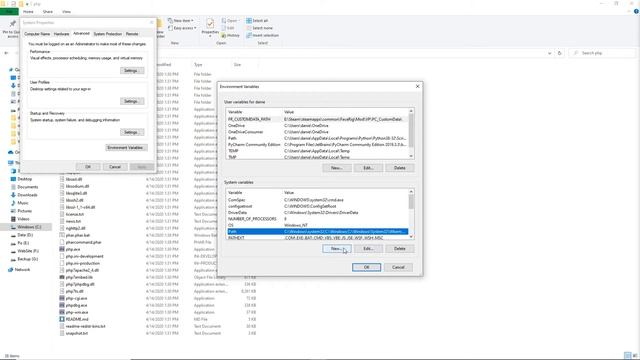This screenshot has width=640, height=360.
Task: Open Startup and Recovery Settings
Action: coord(131,132)
